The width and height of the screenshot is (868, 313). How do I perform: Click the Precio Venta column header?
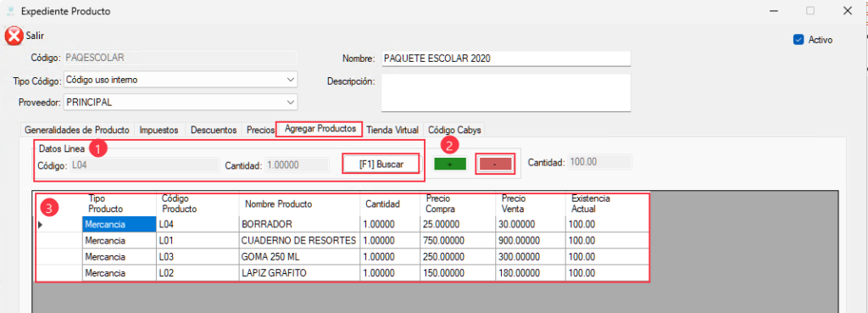tap(531, 204)
